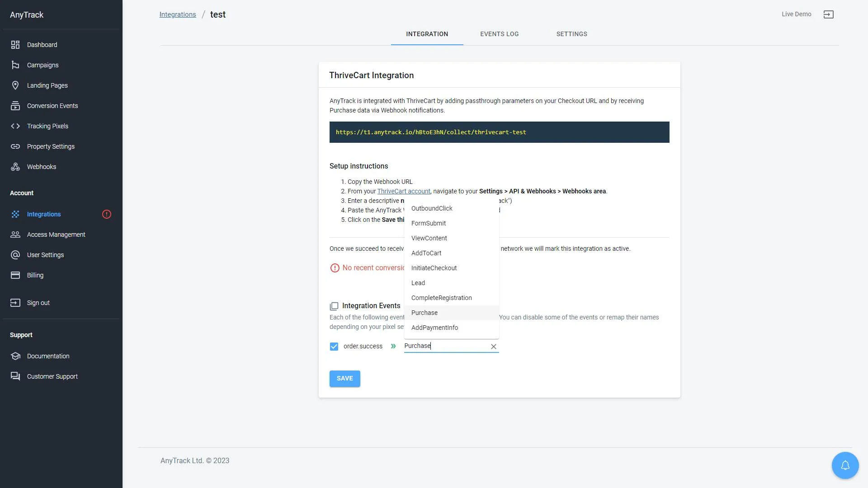Click the No recent conversion warning text
868x488 pixels.
pos(373,268)
